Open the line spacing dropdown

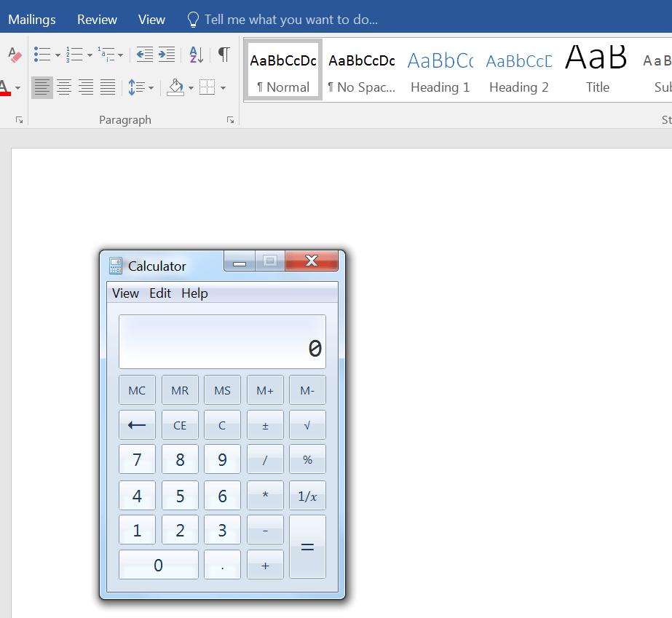pyautogui.click(x=151, y=88)
